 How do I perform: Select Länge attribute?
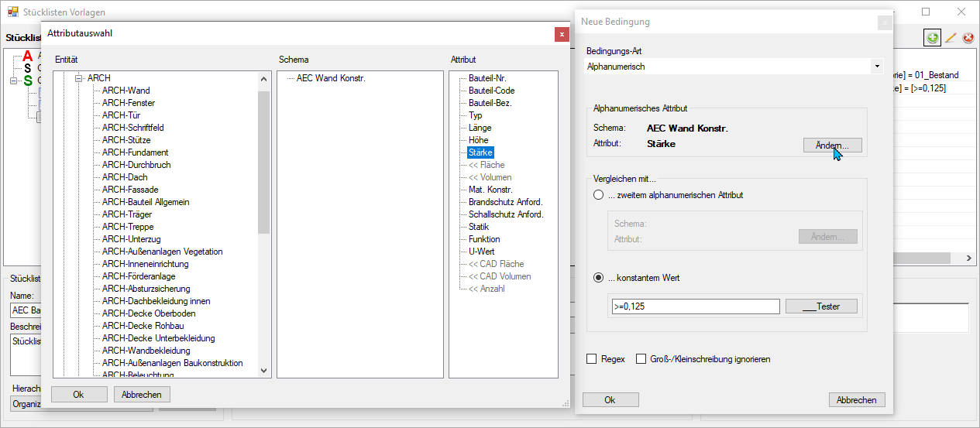pyautogui.click(x=480, y=128)
